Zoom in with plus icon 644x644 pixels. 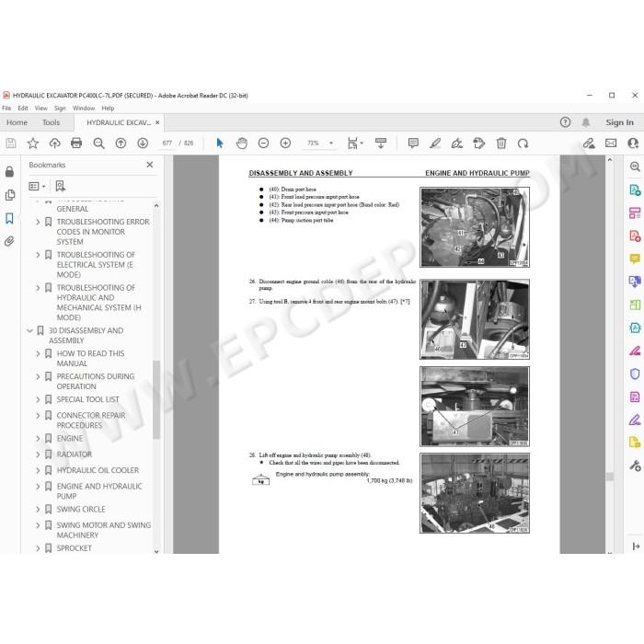coord(285,143)
